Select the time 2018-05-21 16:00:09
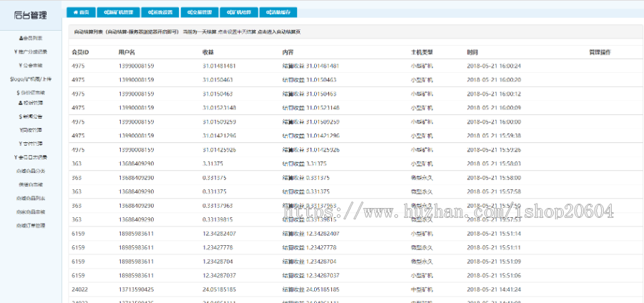Screen dimensions: 644x303 coord(494,108)
